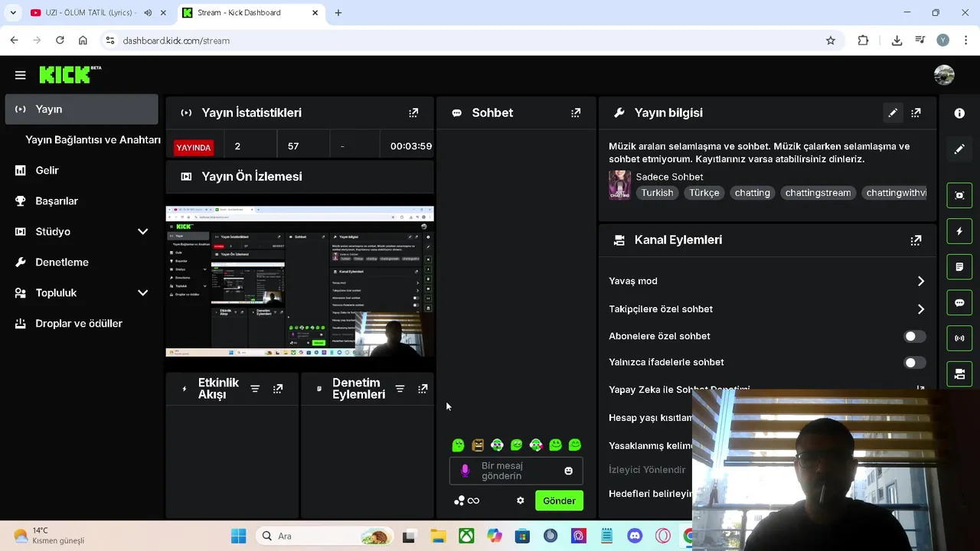980x551 pixels.
Task: Click the purple microphone icon in chat box
Action: [465, 471]
